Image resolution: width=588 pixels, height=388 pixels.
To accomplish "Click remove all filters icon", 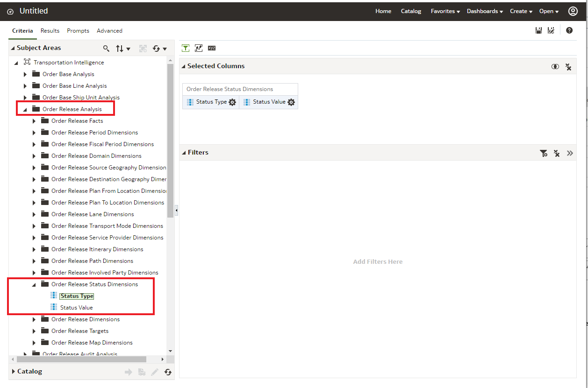I will (557, 153).
